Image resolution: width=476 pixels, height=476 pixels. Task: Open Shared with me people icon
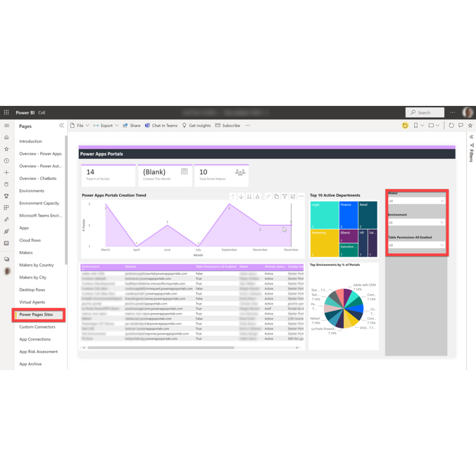[x=7, y=220]
